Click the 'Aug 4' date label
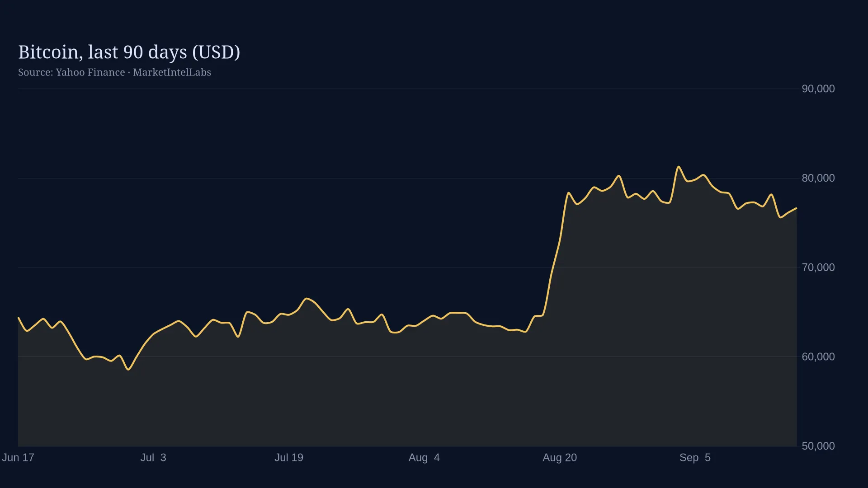This screenshot has height=488, width=868. [424, 458]
